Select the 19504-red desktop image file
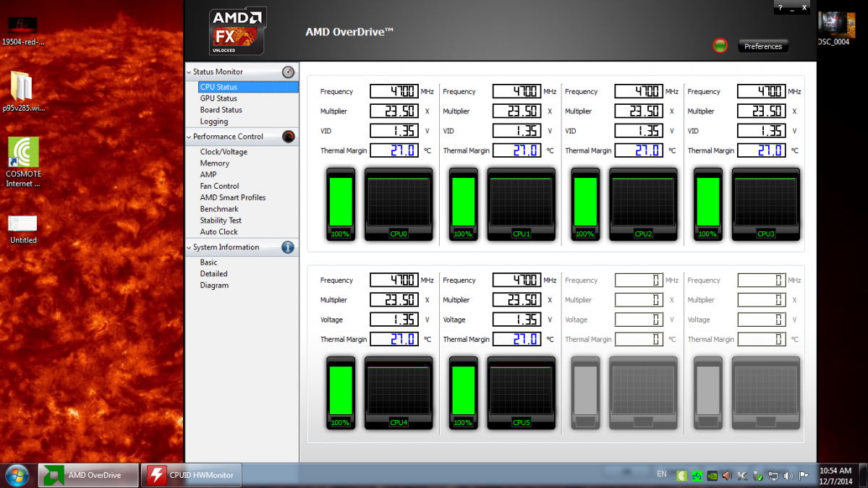Screen dimensions: 868x488 [x=23, y=32]
